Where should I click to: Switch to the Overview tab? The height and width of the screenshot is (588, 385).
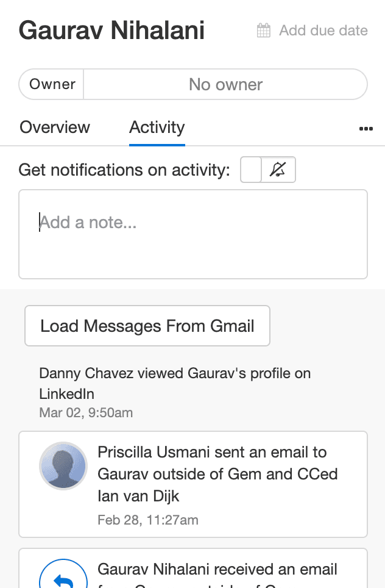coord(54,127)
